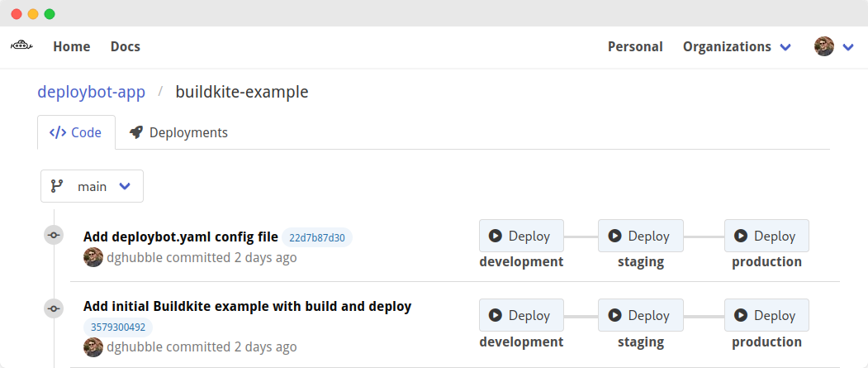Viewport: 868px width, 368px height.
Task: Switch to Personal view
Action: (x=635, y=47)
